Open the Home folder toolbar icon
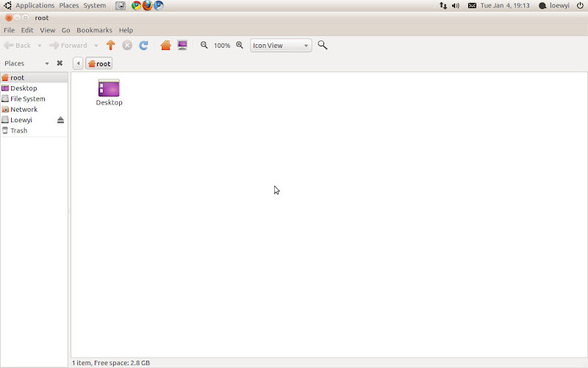The height and width of the screenshot is (368, 588). coord(166,46)
